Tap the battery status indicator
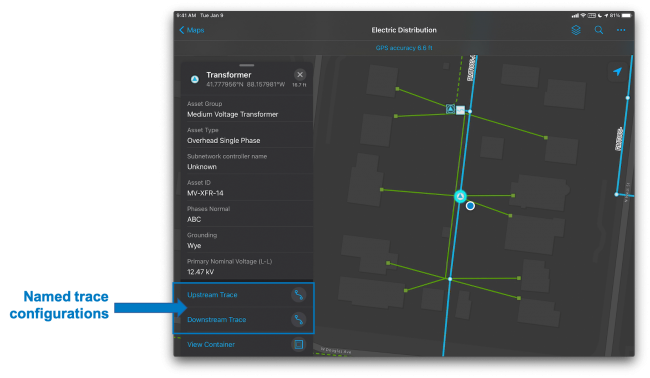This screenshot has height=378, width=650. pyautogui.click(x=626, y=15)
